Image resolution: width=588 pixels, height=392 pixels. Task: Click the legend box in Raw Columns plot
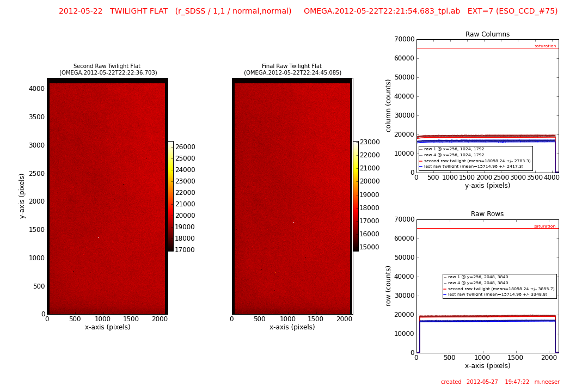[475, 158]
